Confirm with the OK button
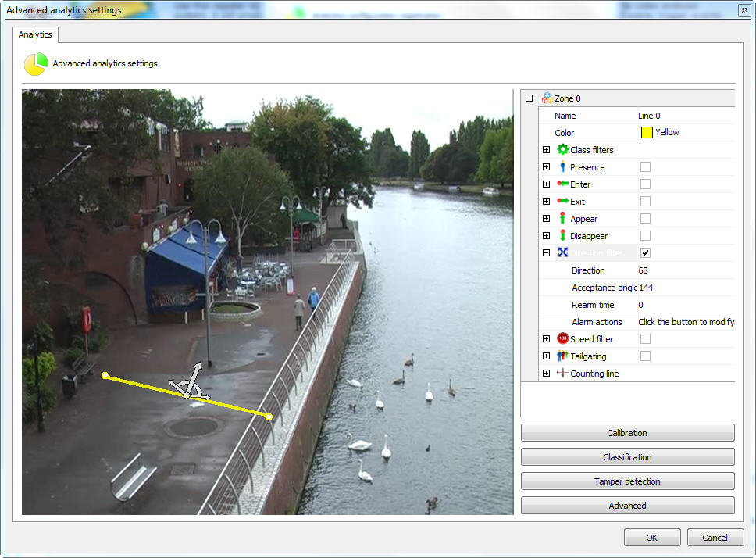 tap(652, 537)
